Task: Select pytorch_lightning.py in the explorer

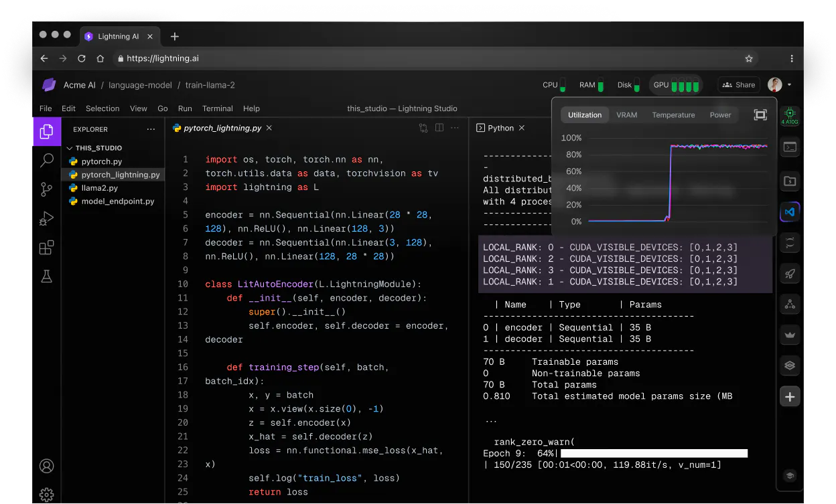Action: [x=113, y=175]
